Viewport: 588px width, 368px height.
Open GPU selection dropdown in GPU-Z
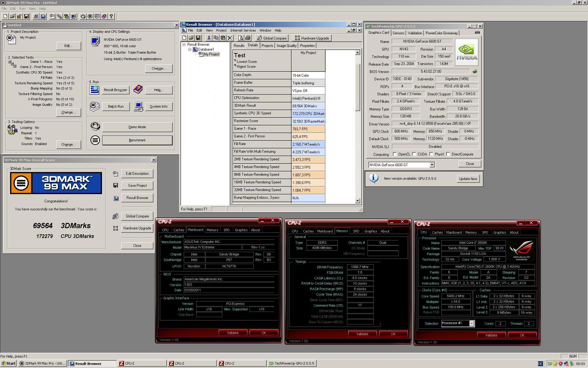tap(432, 165)
